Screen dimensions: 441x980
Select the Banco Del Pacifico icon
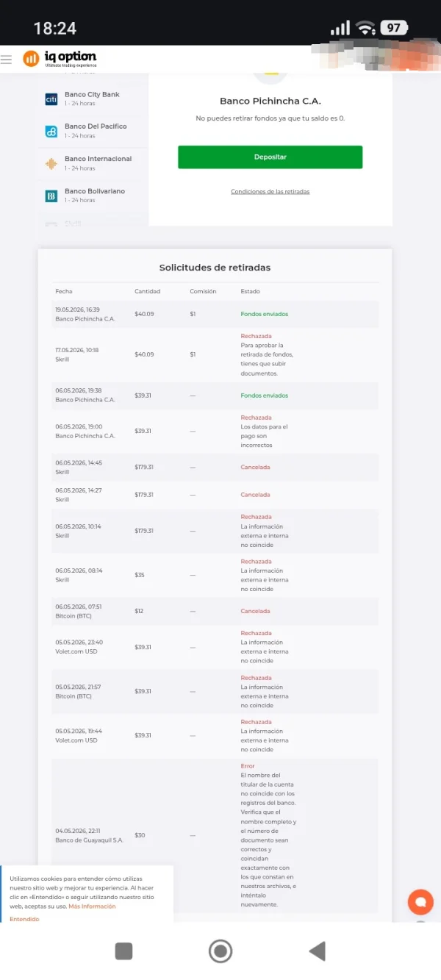[x=51, y=131]
